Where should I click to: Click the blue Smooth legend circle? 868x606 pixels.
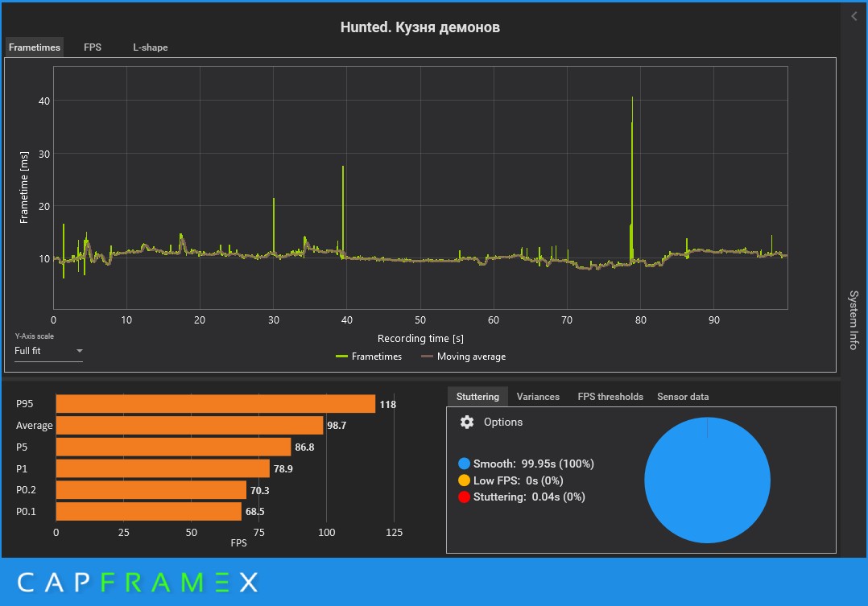pyautogui.click(x=464, y=464)
